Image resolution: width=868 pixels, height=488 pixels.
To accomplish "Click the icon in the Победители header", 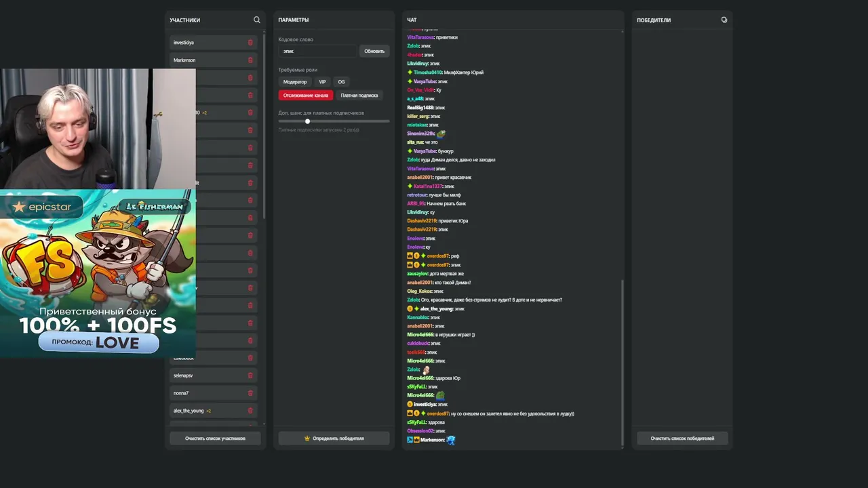I will pos(724,20).
